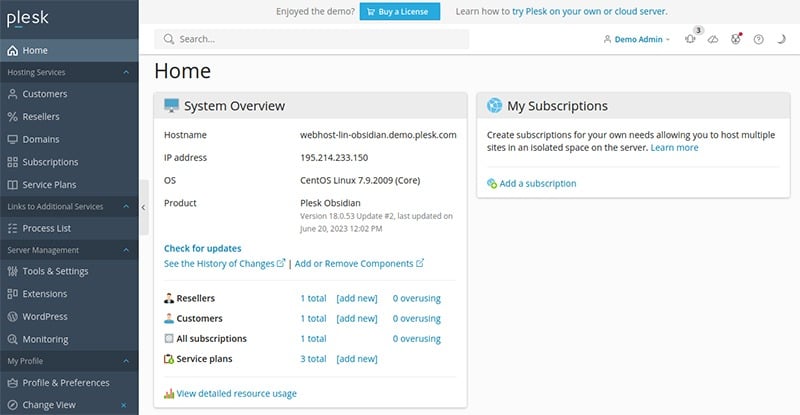
Task: Open View detailed resource usage link
Action: (236, 394)
